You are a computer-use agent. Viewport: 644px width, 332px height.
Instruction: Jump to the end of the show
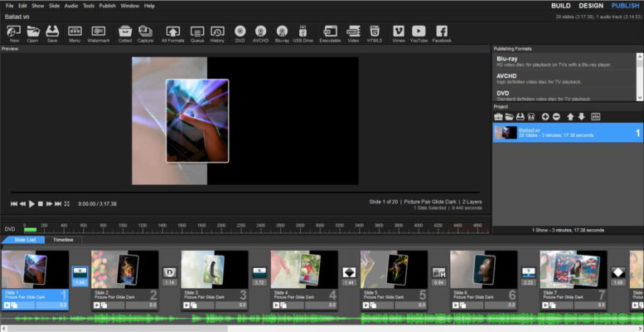[58, 203]
